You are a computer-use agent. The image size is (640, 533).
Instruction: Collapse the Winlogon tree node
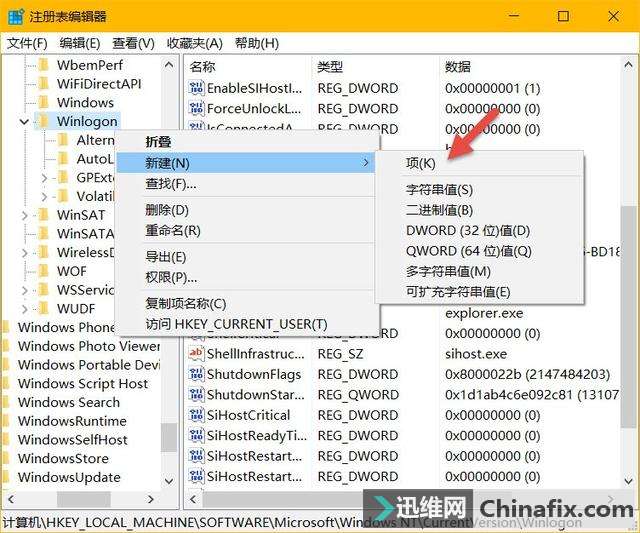(x=24, y=122)
